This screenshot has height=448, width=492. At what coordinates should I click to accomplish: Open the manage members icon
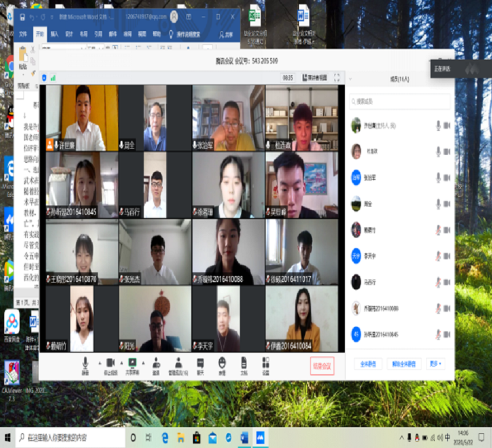coord(178,363)
